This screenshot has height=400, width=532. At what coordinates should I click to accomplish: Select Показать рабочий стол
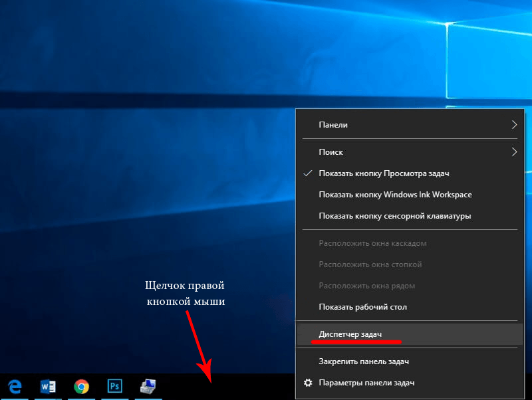(x=362, y=307)
